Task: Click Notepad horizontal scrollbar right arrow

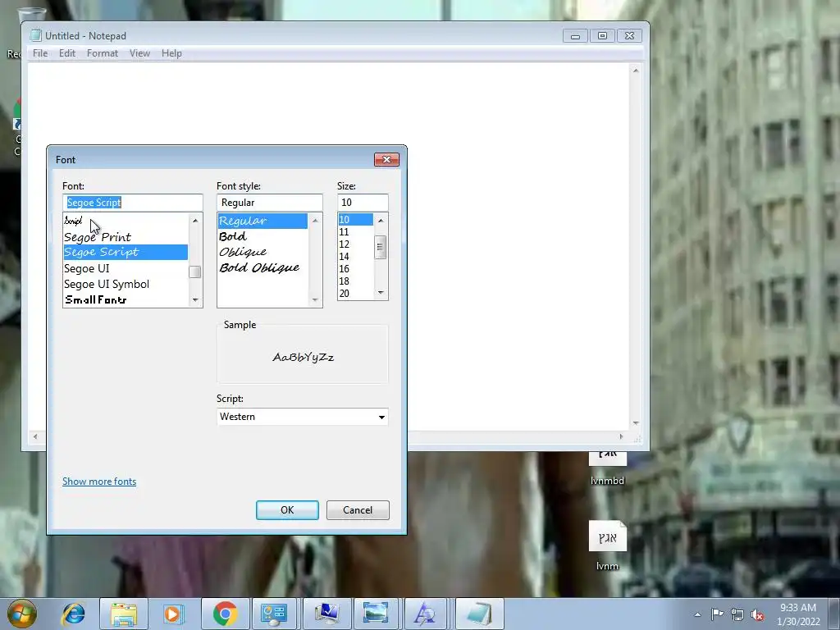Action: [622, 436]
